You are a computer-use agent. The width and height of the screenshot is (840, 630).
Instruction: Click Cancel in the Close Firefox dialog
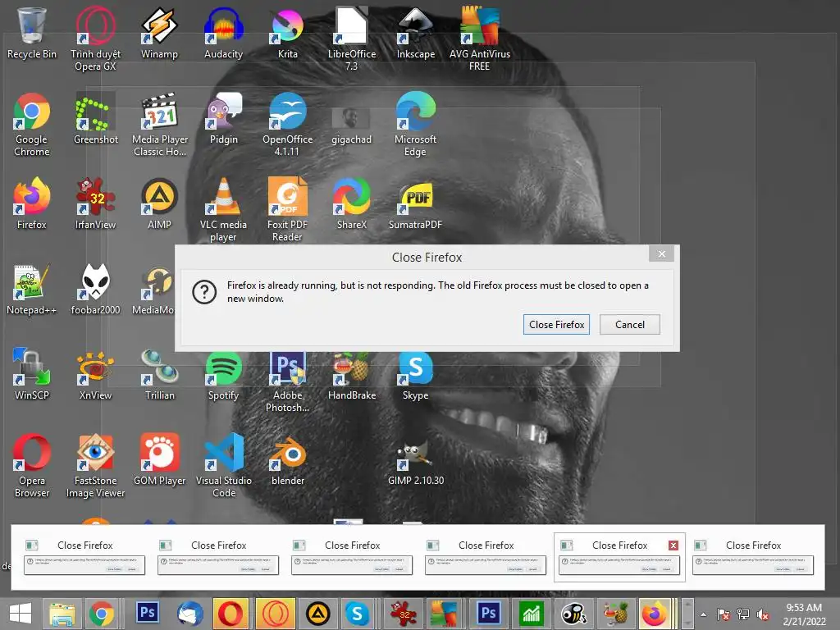click(629, 325)
